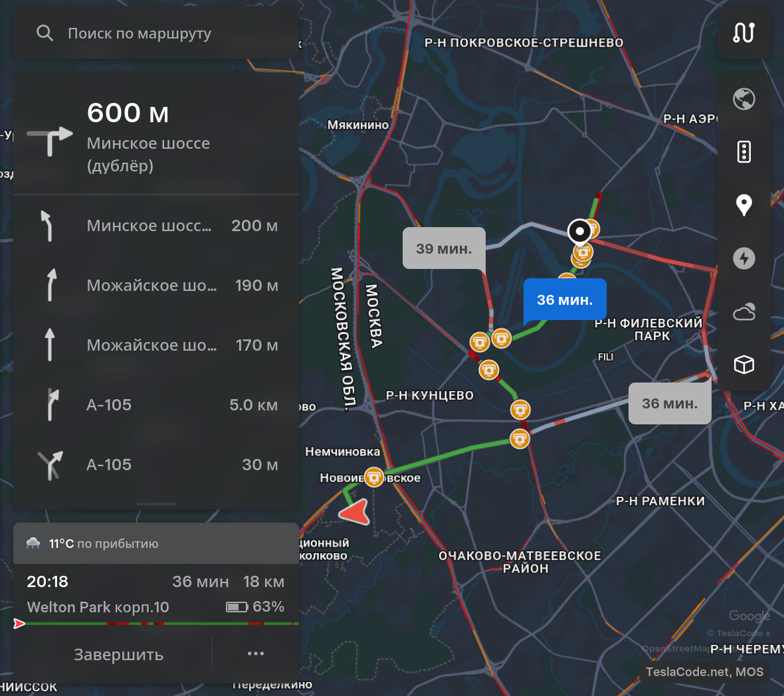
Task: Select the alternative 39 мин. route
Action: coord(444,248)
